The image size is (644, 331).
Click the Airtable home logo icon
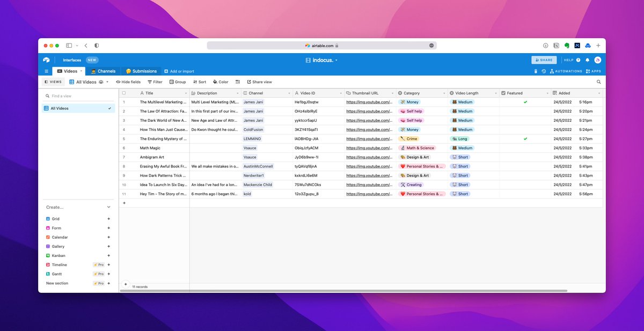[x=47, y=60]
